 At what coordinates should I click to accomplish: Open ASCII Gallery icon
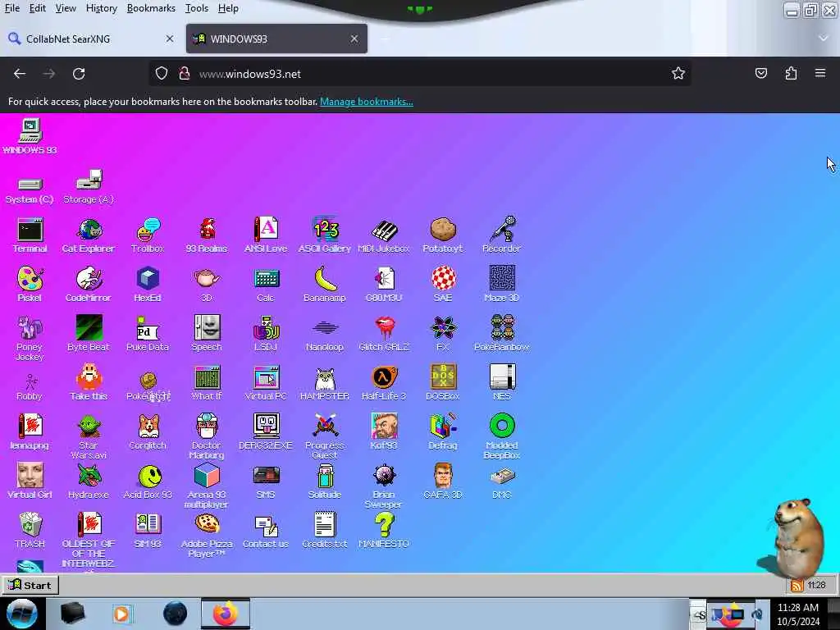point(325,235)
